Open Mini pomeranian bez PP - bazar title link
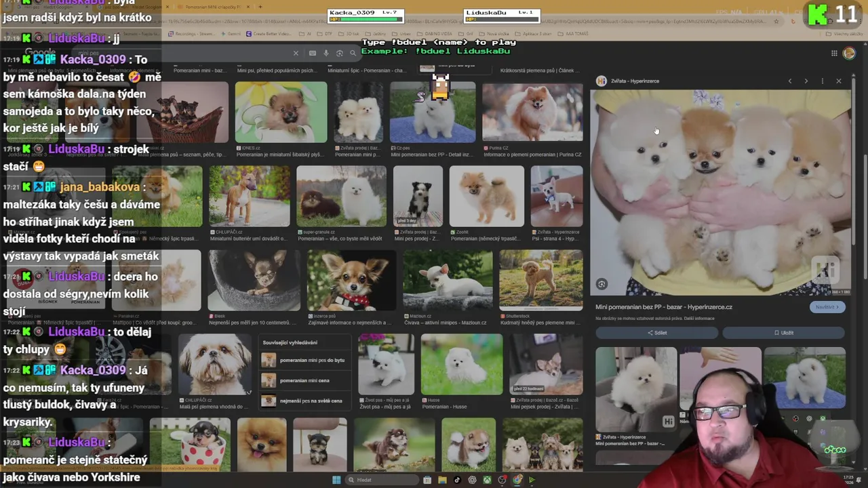This screenshot has width=868, height=488. (664, 307)
